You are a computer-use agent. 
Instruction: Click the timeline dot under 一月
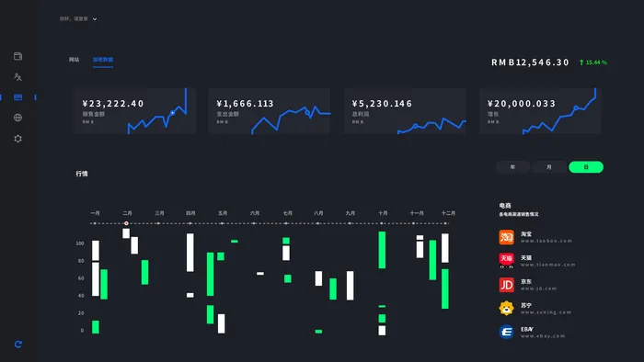[95, 223]
